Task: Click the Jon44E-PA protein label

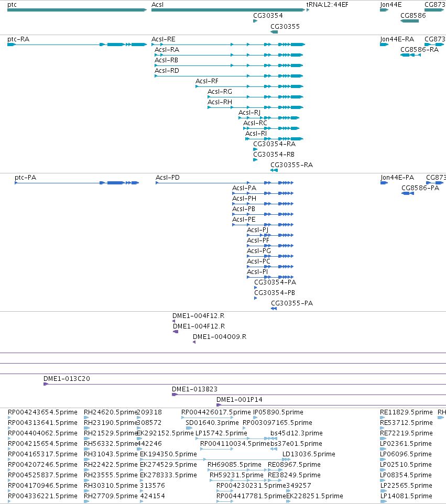Action: (397, 178)
